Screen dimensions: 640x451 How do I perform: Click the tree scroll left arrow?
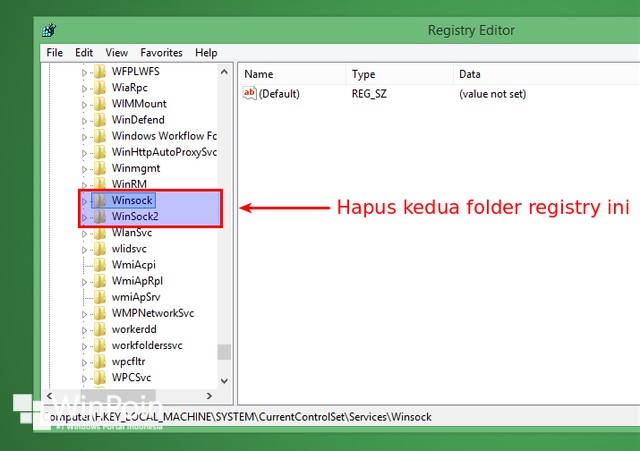[49, 395]
